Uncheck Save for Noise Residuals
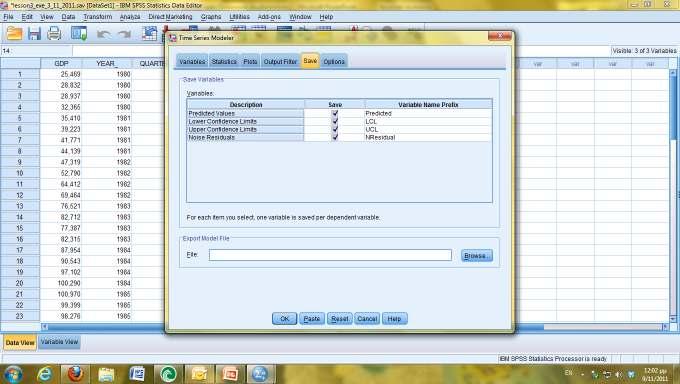The image size is (680, 384). (x=334, y=137)
